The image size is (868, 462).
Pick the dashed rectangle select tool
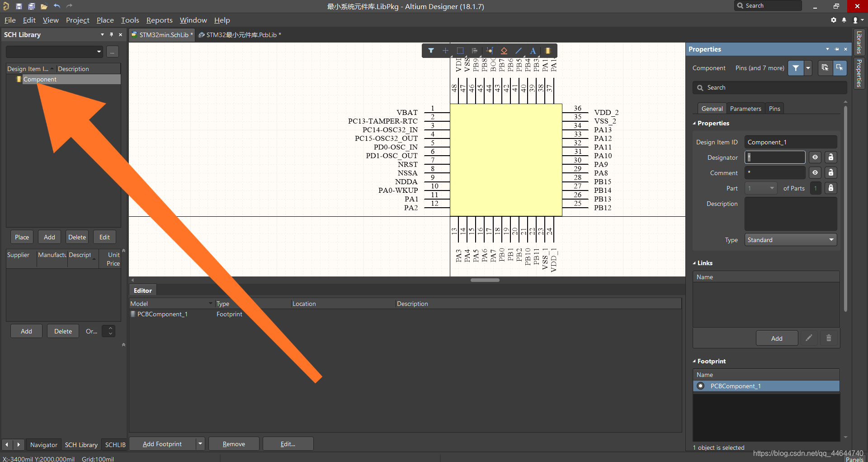460,51
